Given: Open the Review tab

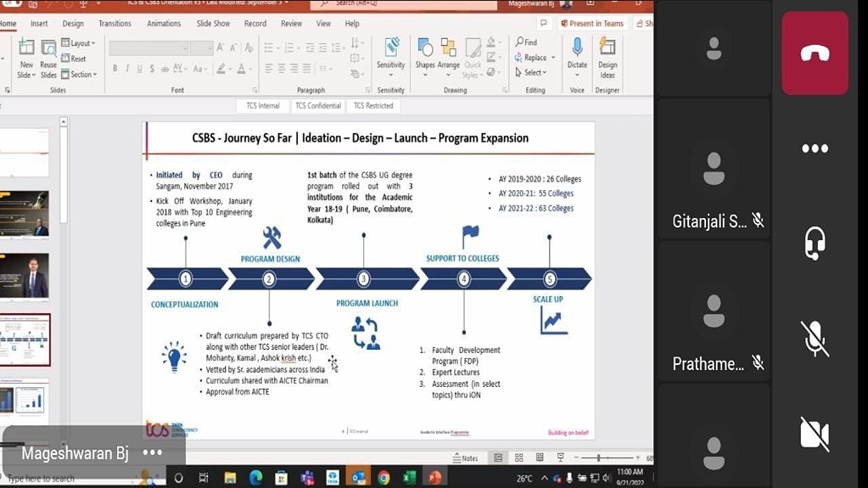Looking at the screenshot, I should pos(291,24).
